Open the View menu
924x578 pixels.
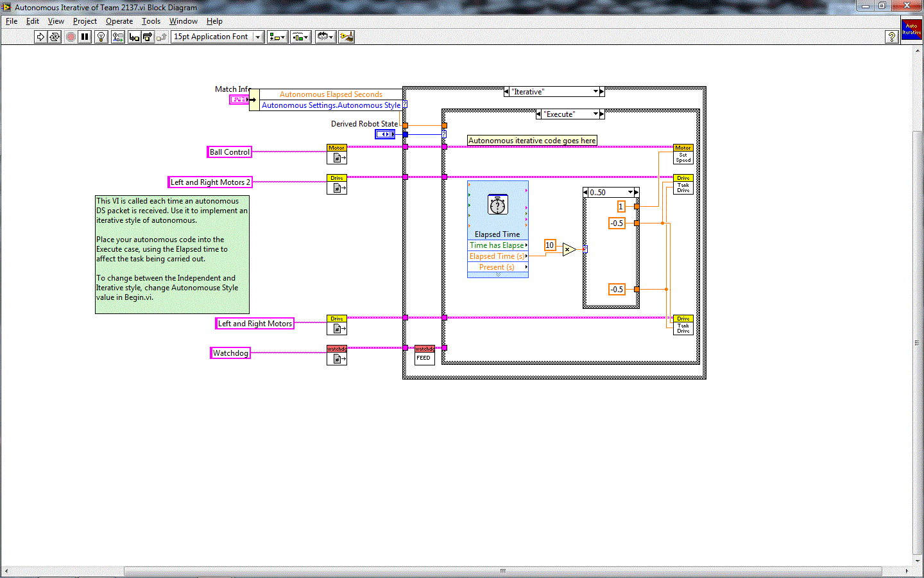(56, 21)
